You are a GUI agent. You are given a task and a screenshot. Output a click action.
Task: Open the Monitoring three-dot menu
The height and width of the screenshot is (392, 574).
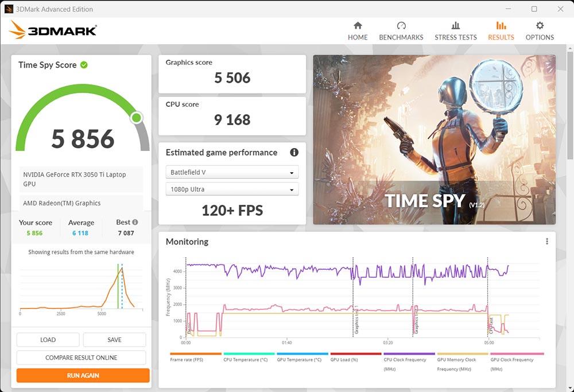[x=547, y=242]
